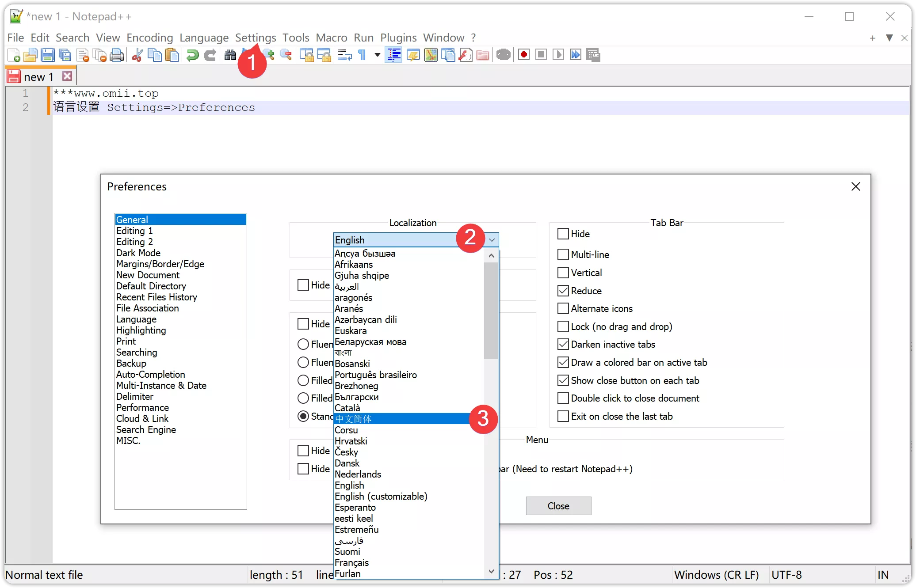Click the Copy toolbar icon
This screenshot has width=916, height=588.
154,55
